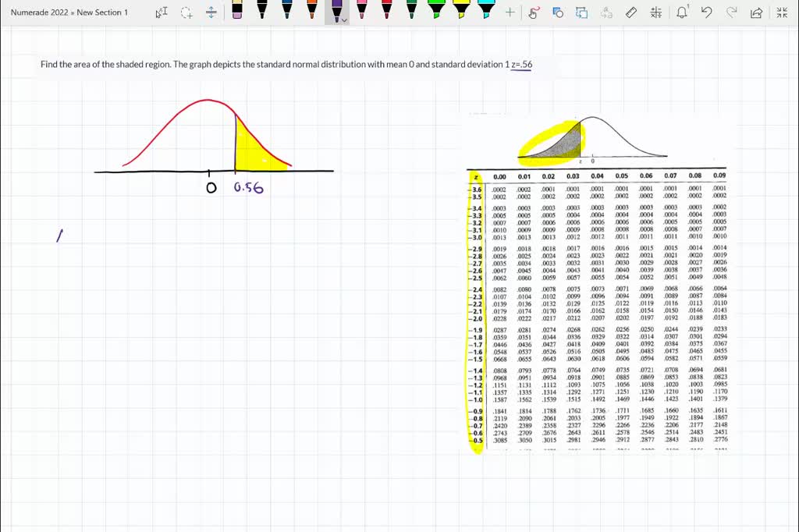799x532 pixels.
Task: Select the text cursor tool
Action: click(162, 12)
